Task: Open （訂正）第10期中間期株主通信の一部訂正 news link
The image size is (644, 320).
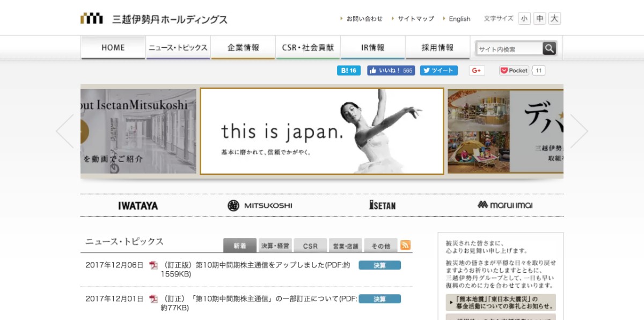Action: (x=259, y=303)
